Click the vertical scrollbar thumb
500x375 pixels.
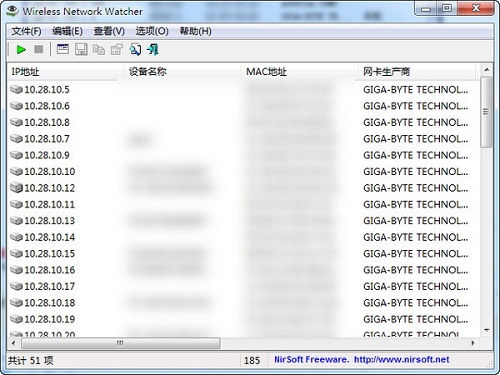[x=487, y=112]
